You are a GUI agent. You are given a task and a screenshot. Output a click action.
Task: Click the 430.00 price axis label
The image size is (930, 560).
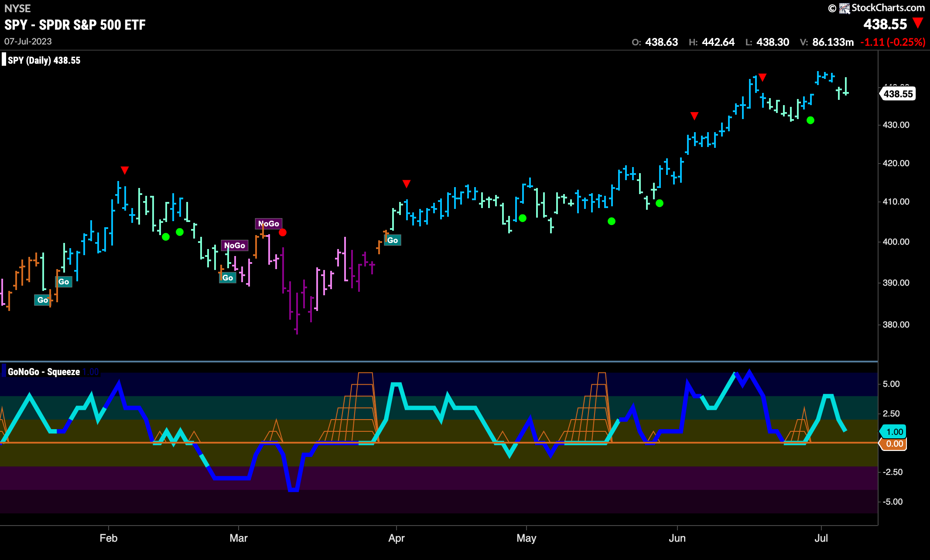(896, 125)
